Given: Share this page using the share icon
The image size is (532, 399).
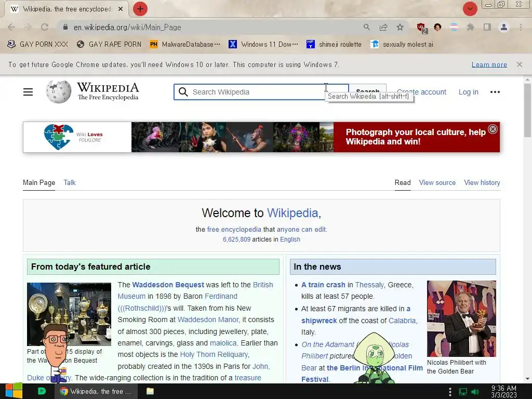Looking at the screenshot, I should tap(383, 27).
